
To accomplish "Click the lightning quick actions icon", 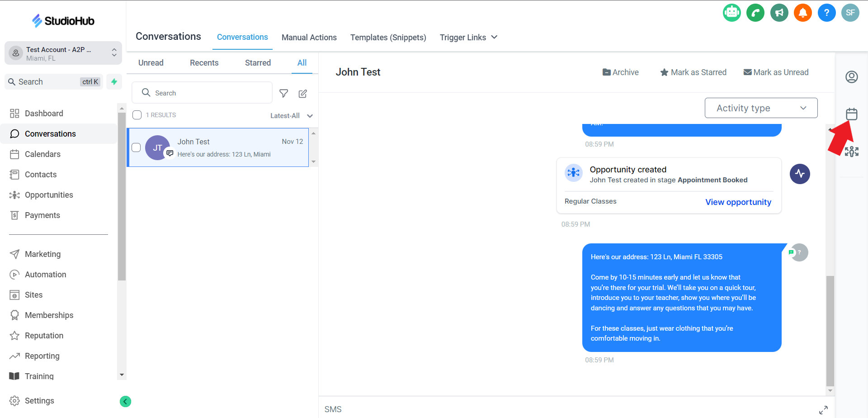I will pyautogui.click(x=114, y=81).
